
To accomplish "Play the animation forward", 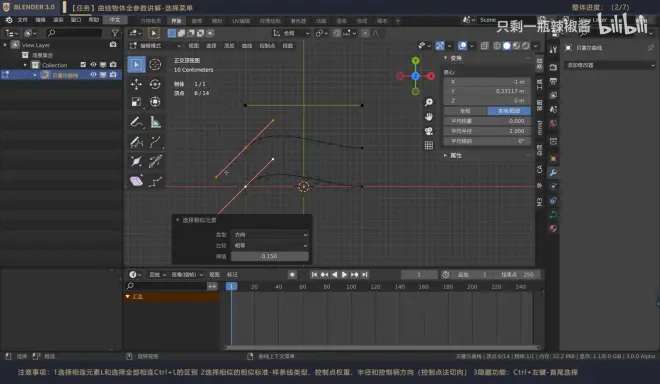I will click(x=344, y=275).
